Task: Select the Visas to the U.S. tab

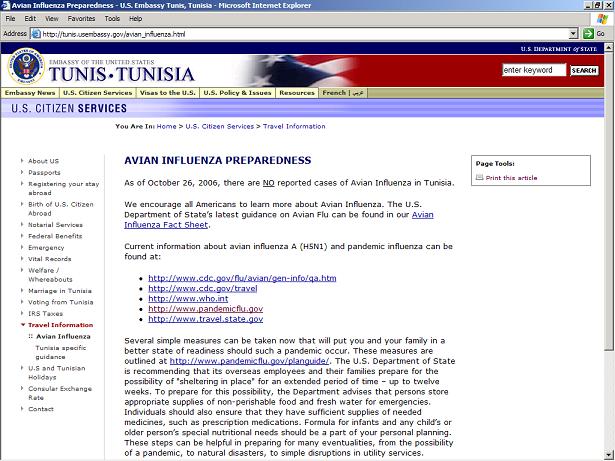Action: (167, 93)
